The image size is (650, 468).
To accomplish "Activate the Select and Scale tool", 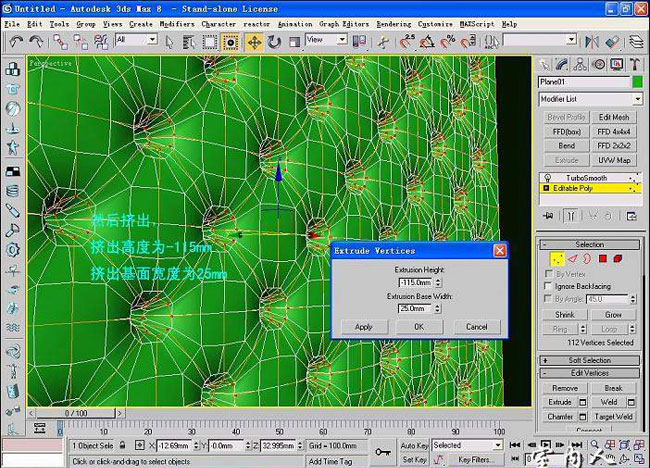I will click(x=294, y=42).
